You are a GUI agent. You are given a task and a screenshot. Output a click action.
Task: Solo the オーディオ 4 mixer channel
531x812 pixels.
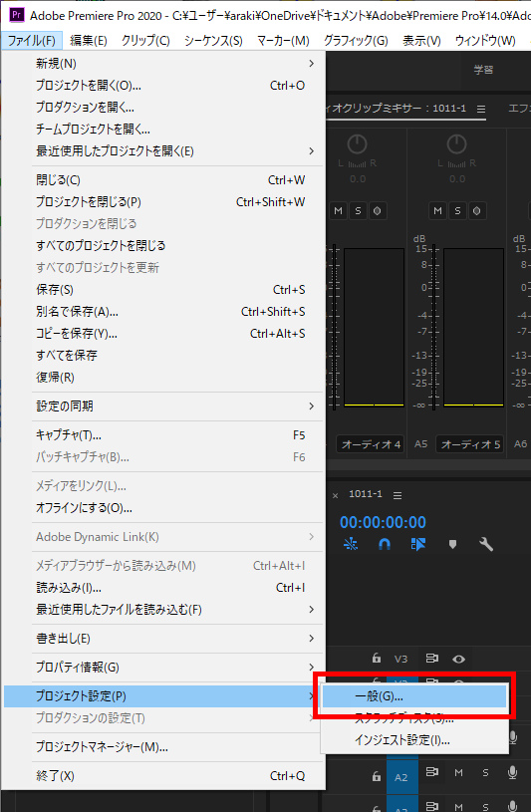pyautogui.click(x=358, y=211)
